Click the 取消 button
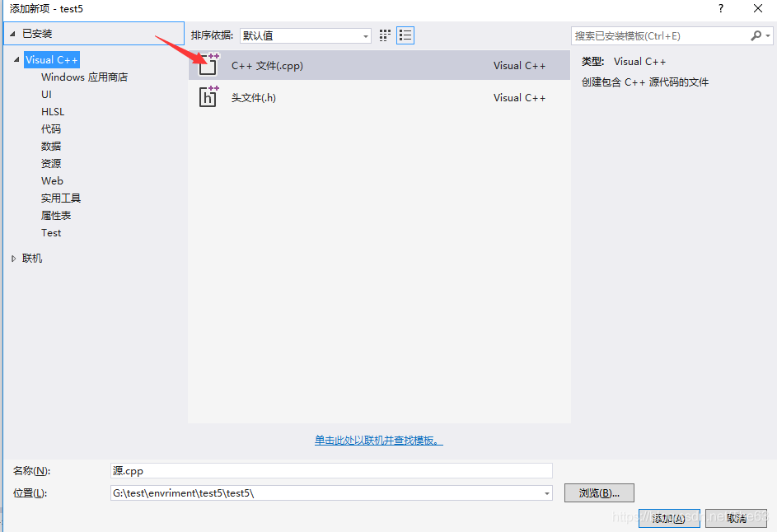This screenshot has height=532, width=777. pos(737,518)
